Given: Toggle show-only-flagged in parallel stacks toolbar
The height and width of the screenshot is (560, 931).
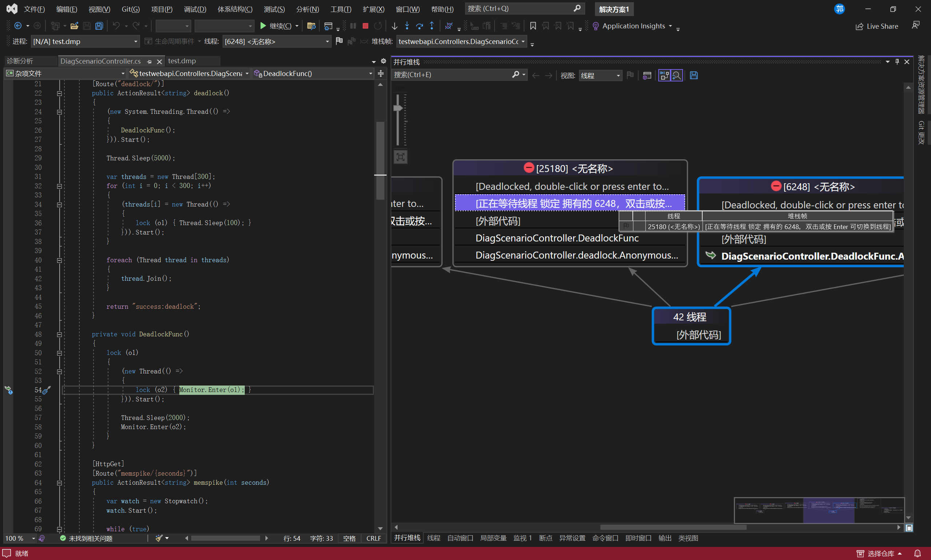Looking at the screenshot, I should coord(630,76).
